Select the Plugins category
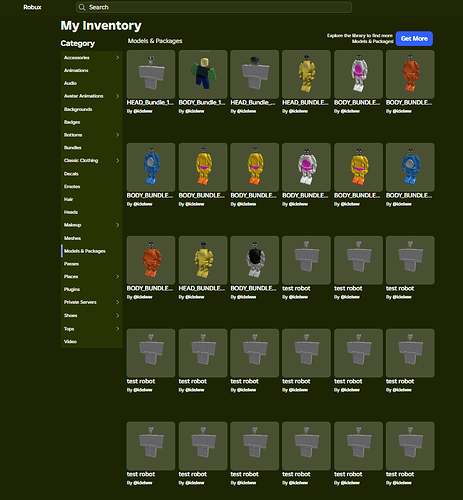Viewport: 463px width, 500px height. 72,289
